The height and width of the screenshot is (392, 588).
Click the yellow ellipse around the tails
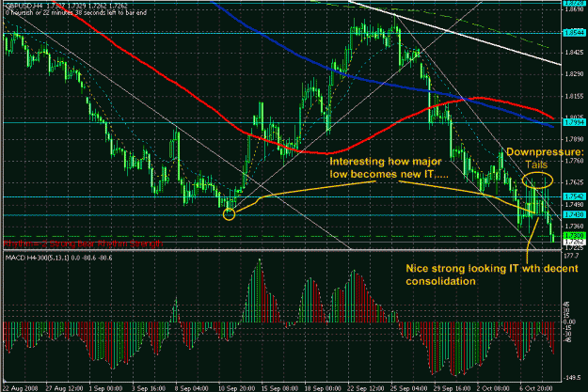(x=537, y=180)
